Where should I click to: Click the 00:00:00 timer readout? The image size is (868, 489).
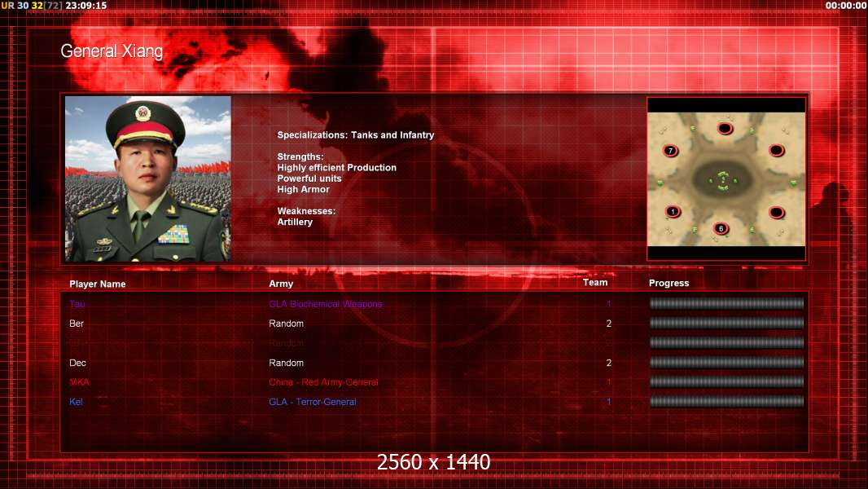[845, 6]
